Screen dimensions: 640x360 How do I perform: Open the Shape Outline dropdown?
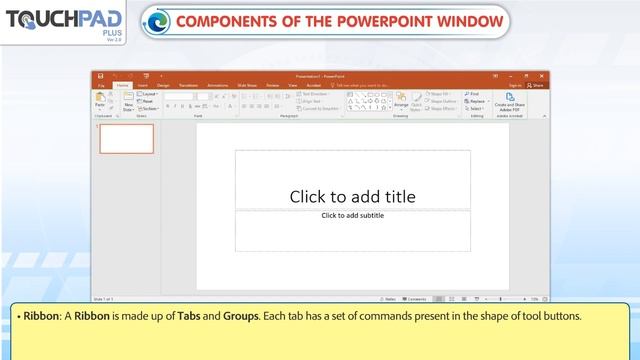(x=441, y=101)
